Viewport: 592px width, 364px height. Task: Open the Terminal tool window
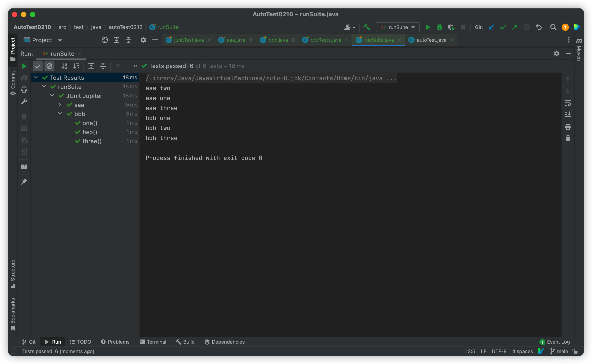153,342
